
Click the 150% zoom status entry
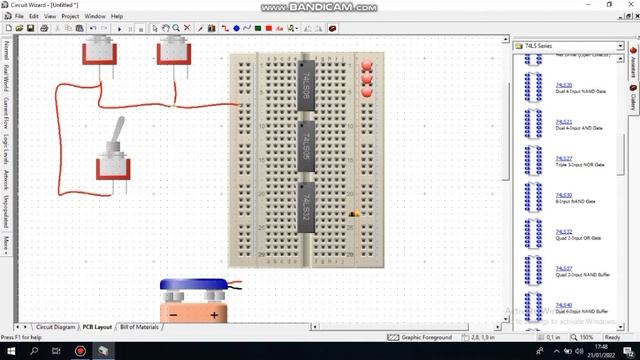pyautogui.click(x=582, y=338)
